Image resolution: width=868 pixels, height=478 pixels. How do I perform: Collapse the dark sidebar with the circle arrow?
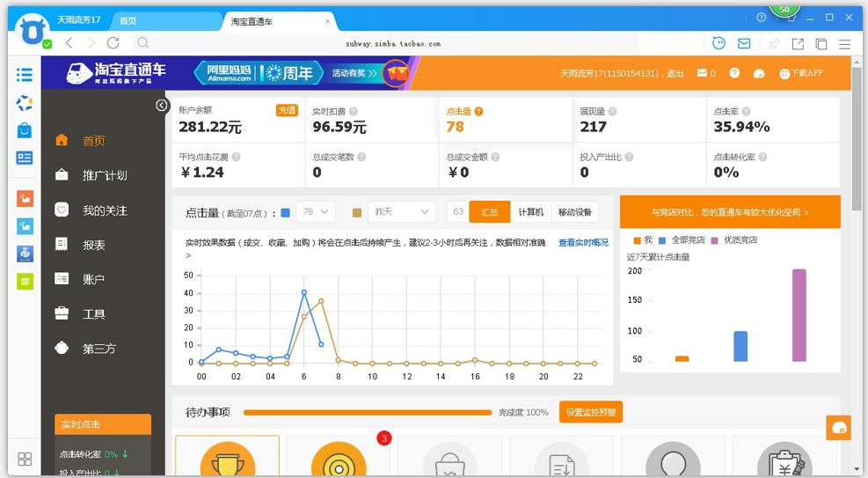click(161, 106)
